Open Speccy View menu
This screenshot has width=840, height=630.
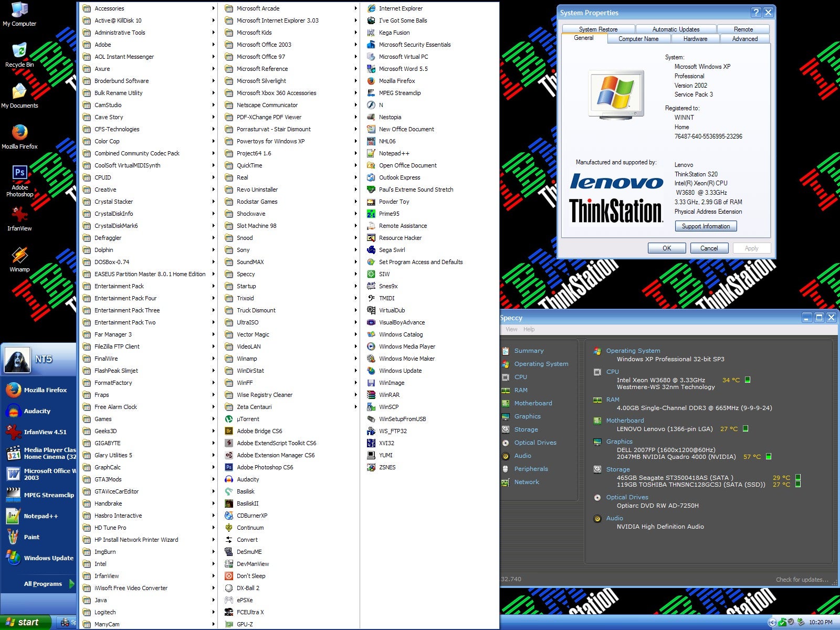click(x=511, y=329)
